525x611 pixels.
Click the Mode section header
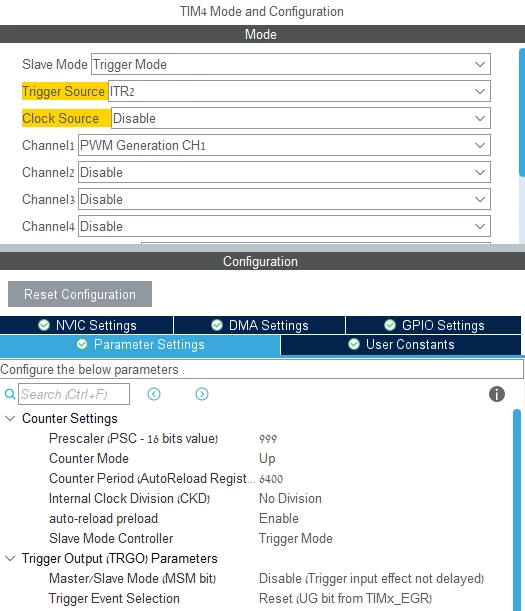tap(260, 34)
